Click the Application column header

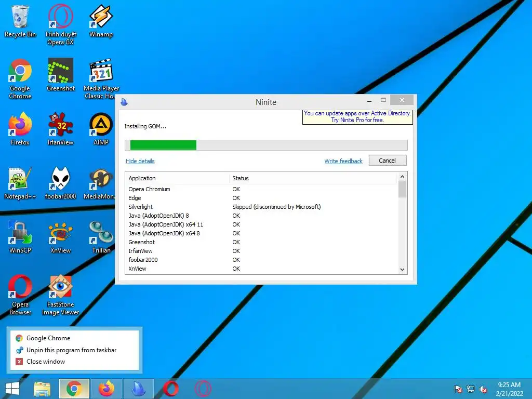pyautogui.click(x=178, y=178)
